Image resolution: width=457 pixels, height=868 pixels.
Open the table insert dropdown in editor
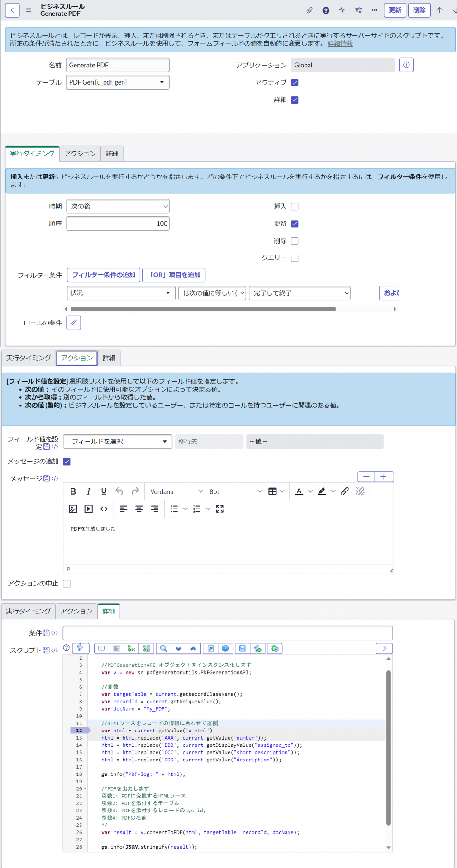pos(276,491)
